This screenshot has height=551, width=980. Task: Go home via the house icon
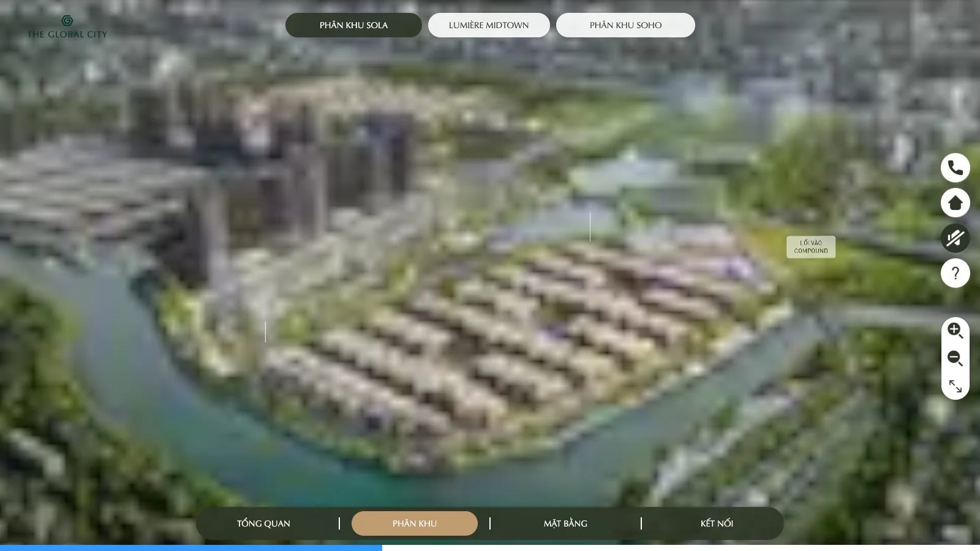[955, 203]
